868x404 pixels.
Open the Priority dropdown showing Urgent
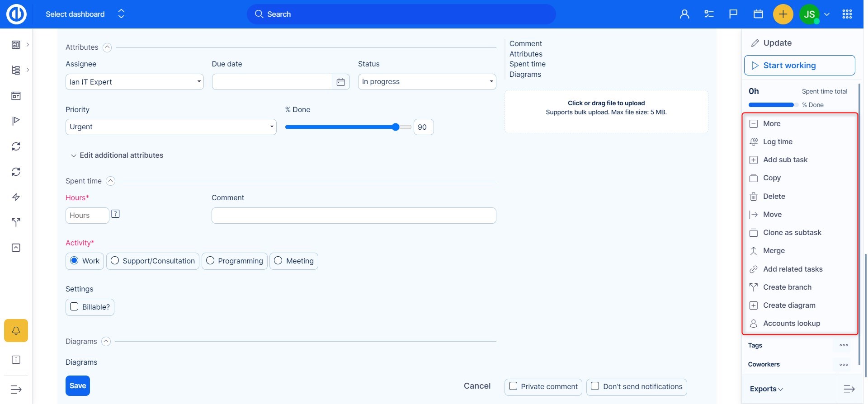171,127
